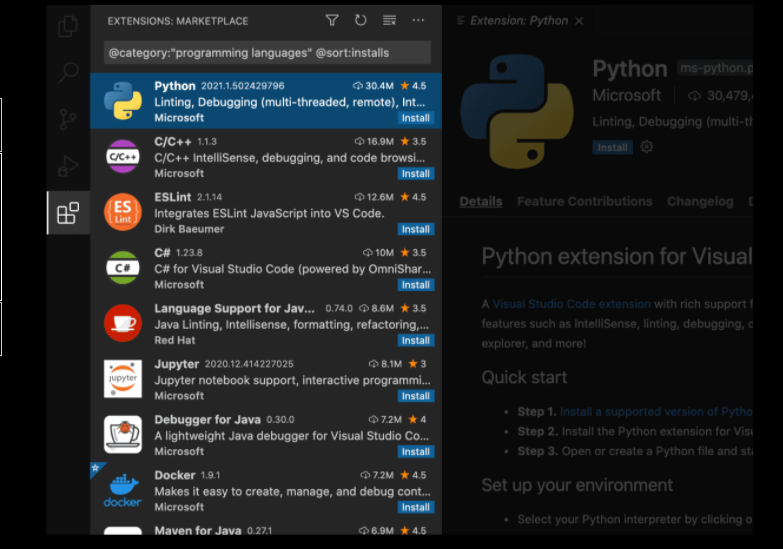
Task: Select the Extensions view icon
Action: tap(68, 213)
